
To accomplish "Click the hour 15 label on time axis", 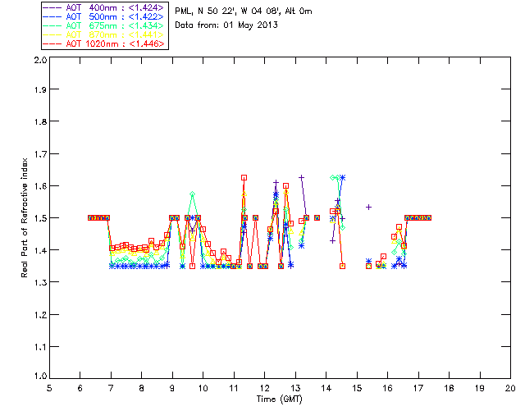I will tap(357, 388).
